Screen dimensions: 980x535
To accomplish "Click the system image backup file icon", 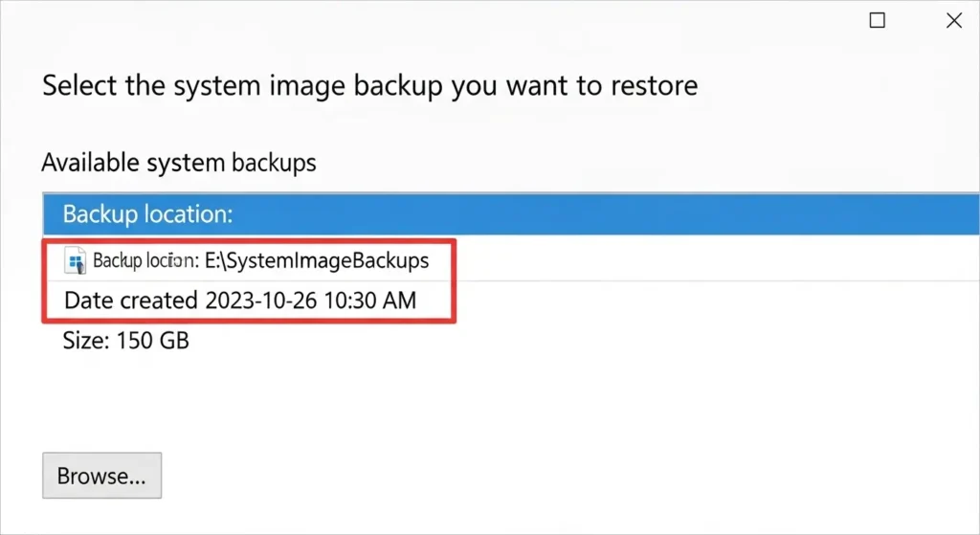I will pos(75,260).
